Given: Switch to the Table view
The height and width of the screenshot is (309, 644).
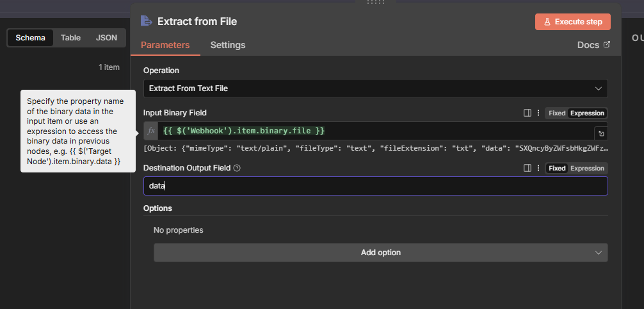Looking at the screenshot, I should [70, 38].
